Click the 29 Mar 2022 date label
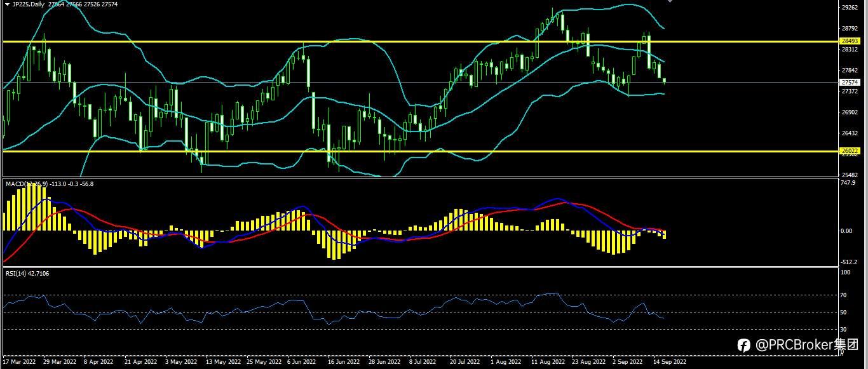 (x=60, y=362)
